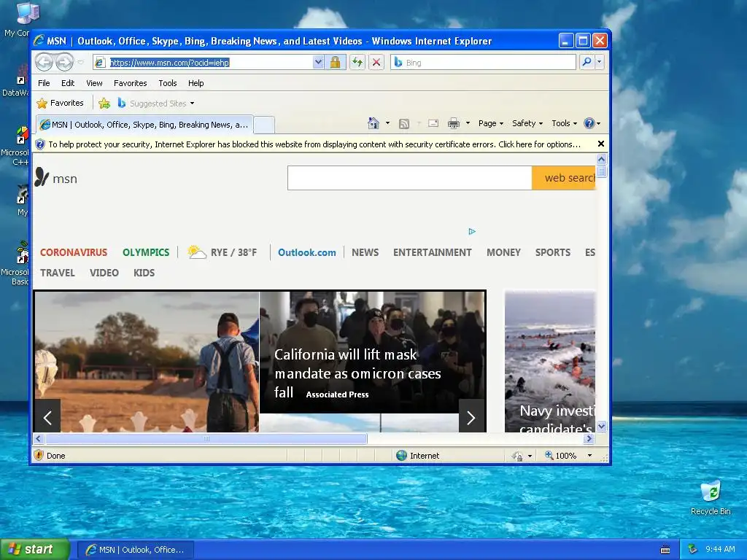Click the vertical scrollbar down arrow

click(x=601, y=426)
